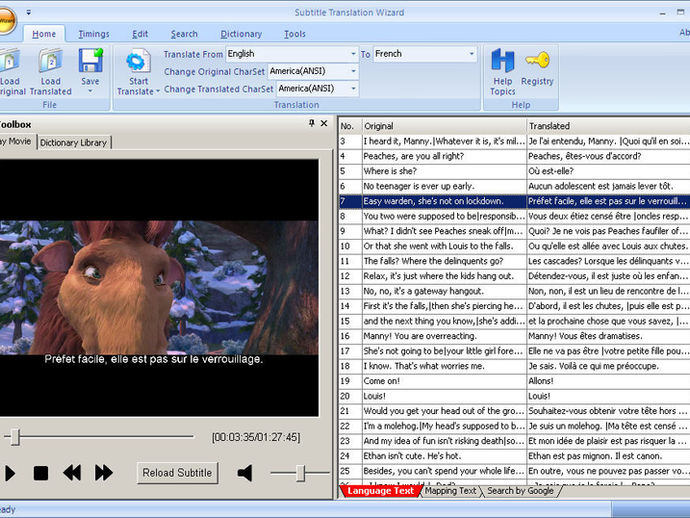This screenshot has width=690, height=518.
Task: Click the Registry key icon
Action: click(537, 60)
